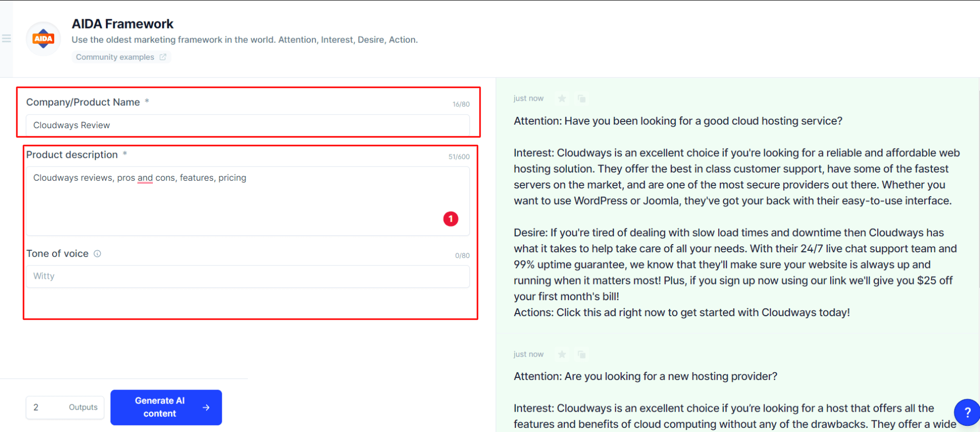Screen dimensions: 980x432
Task: Click the text 'Attention: Have you been looking for a good cloud hosting service?'
Action: pos(678,121)
